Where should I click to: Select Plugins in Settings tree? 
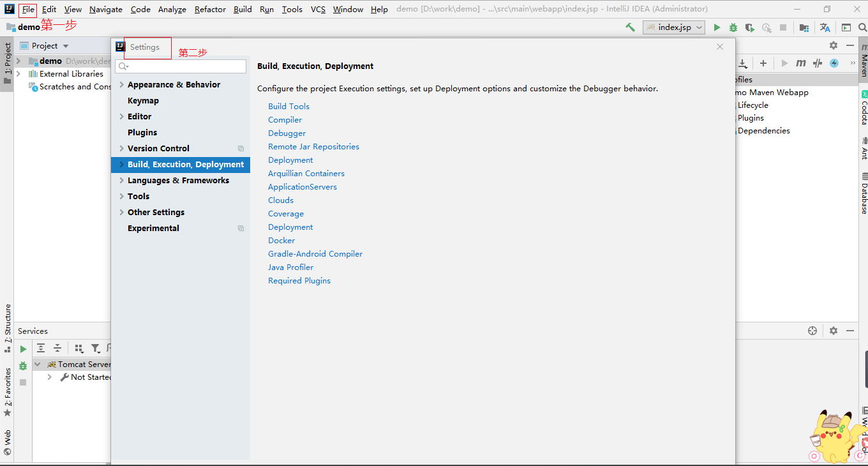[142, 132]
